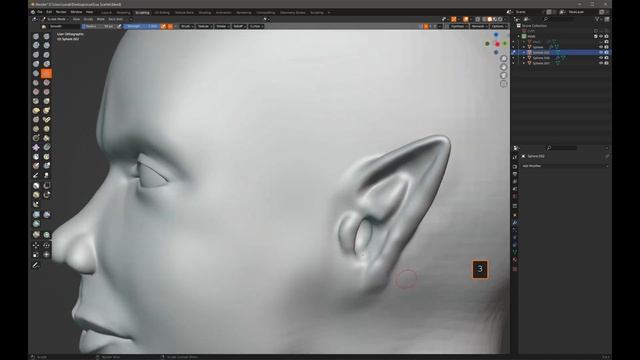Viewport: 640px width, 360px height.
Task: Open the Material properties tab
Action: (515, 260)
